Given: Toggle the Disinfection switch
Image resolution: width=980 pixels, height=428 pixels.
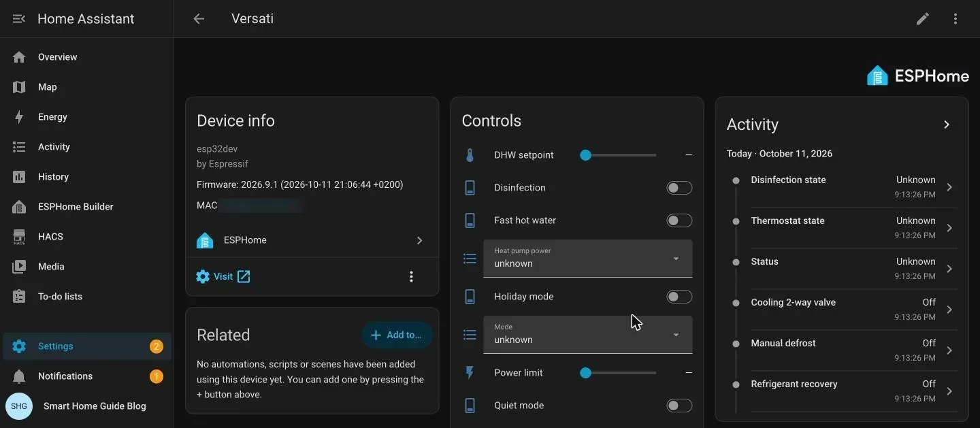Looking at the screenshot, I should (x=679, y=188).
